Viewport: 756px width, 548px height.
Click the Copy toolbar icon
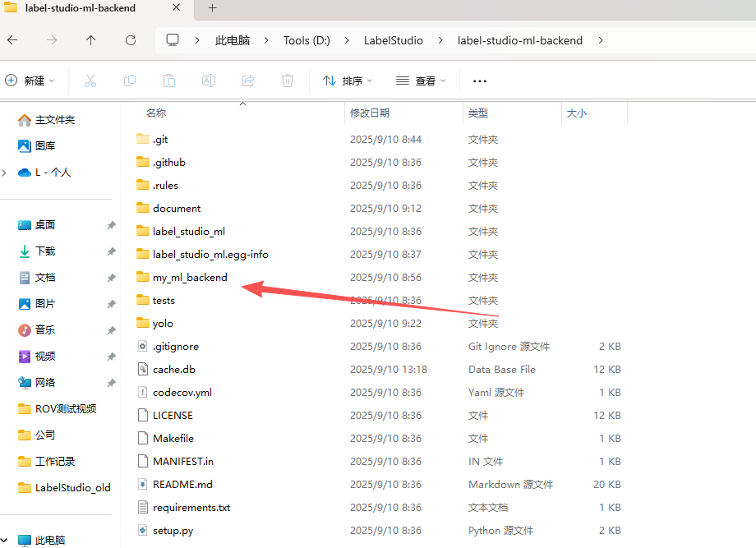130,81
